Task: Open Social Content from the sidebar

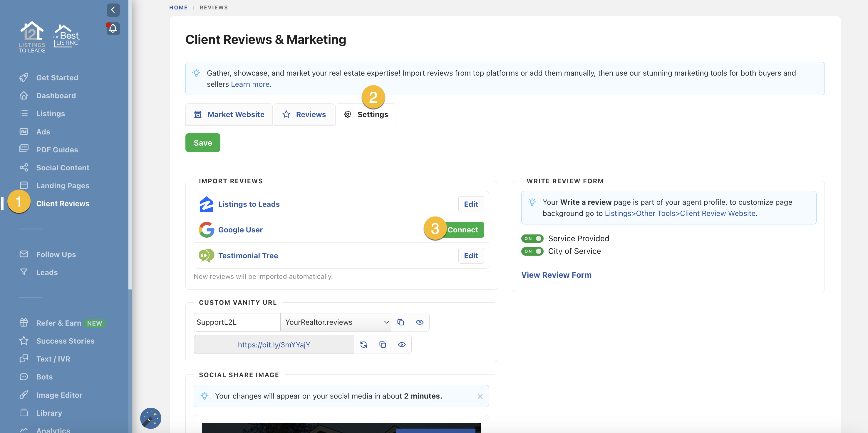Action: [x=62, y=168]
